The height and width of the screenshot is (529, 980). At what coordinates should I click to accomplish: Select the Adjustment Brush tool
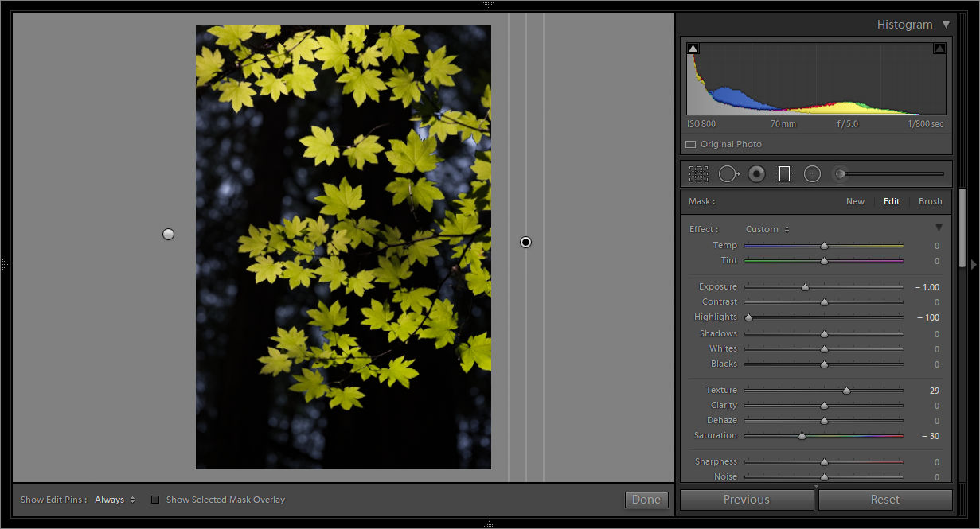pyautogui.click(x=839, y=173)
